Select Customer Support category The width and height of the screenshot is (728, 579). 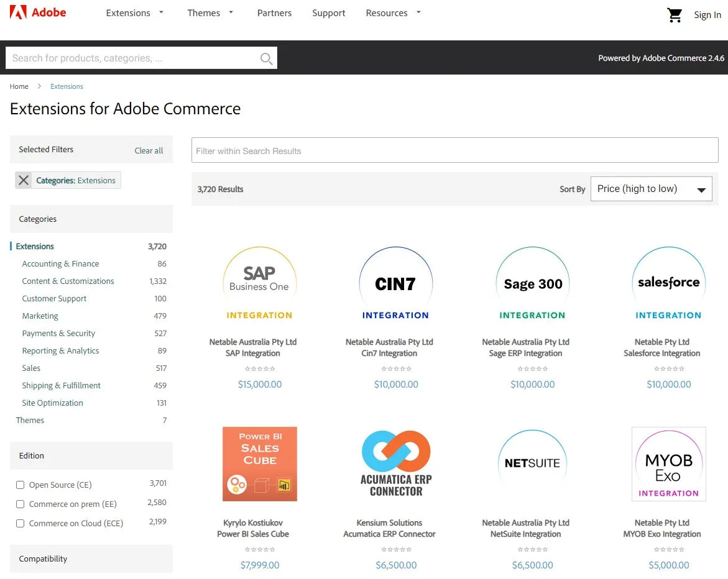coord(54,298)
